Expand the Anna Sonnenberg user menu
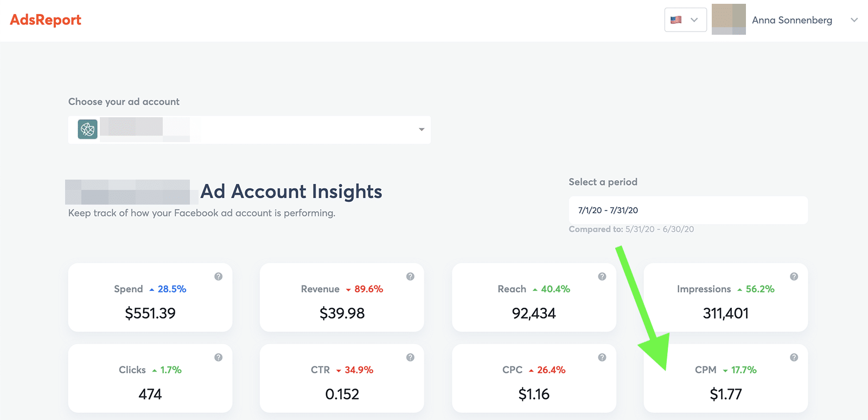This screenshot has height=420, width=868. [x=854, y=20]
